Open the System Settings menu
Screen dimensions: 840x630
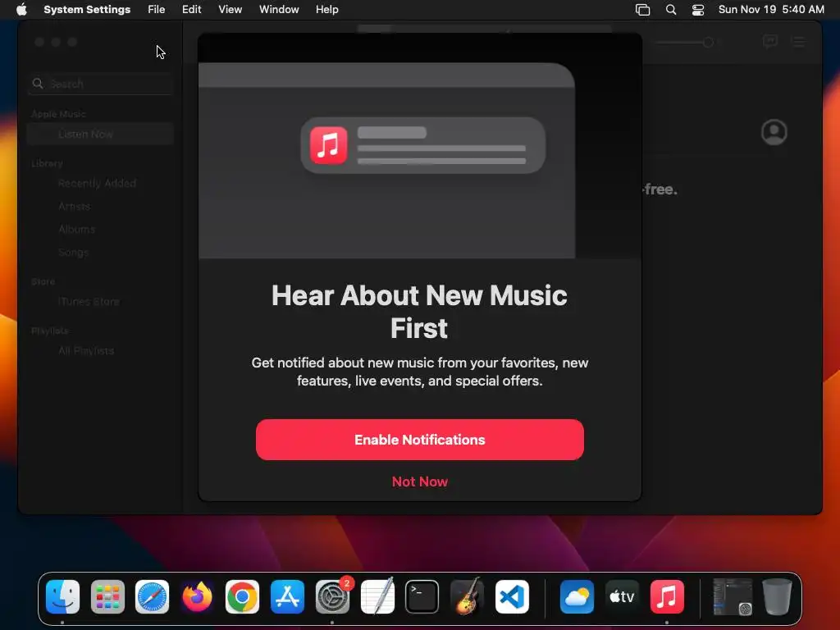click(x=87, y=9)
